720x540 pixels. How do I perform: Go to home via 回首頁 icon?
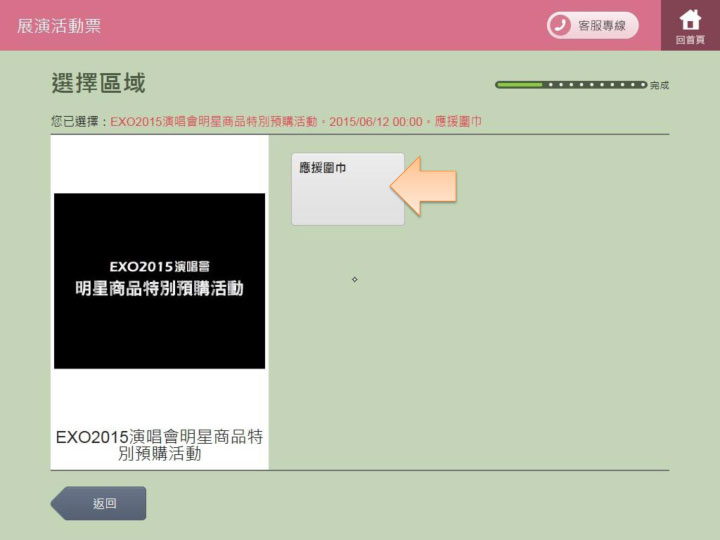pyautogui.click(x=690, y=25)
